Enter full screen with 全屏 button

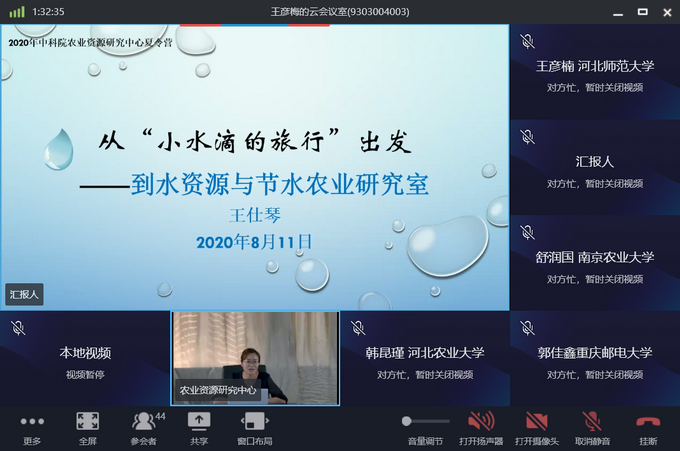click(x=87, y=422)
